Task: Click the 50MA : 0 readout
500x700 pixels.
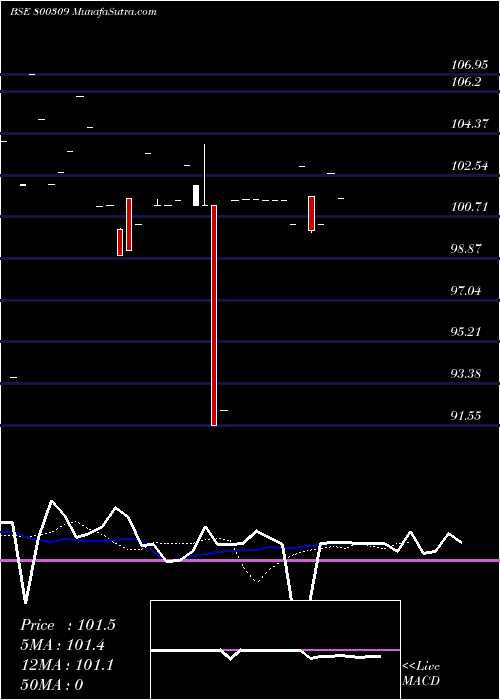Action: coord(52,685)
